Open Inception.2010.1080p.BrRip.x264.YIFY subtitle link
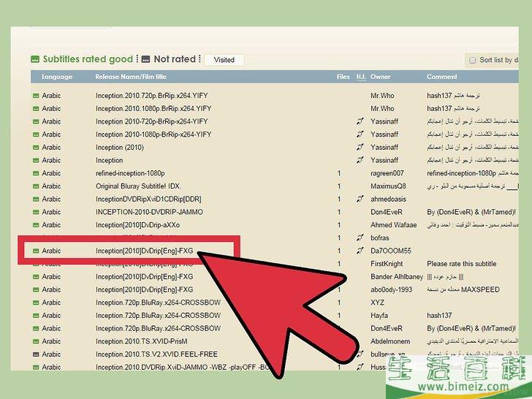This screenshot has width=532, height=399. point(153,109)
